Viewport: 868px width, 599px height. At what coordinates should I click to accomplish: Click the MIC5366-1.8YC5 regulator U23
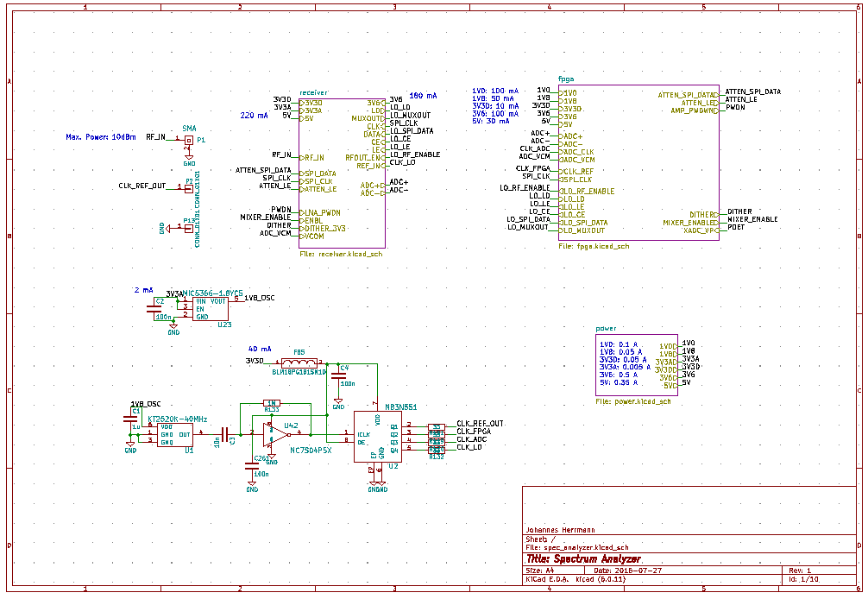pos(211,309)
